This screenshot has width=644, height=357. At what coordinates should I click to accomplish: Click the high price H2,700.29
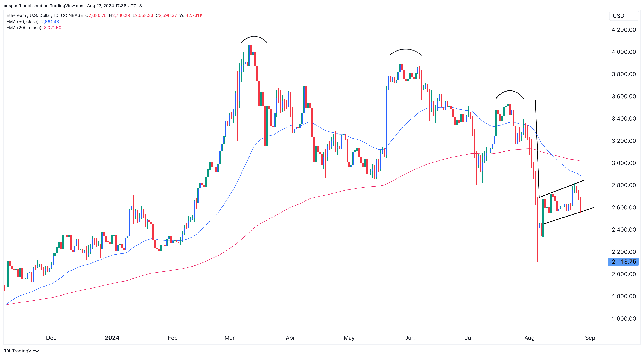(x=119, y=15)
